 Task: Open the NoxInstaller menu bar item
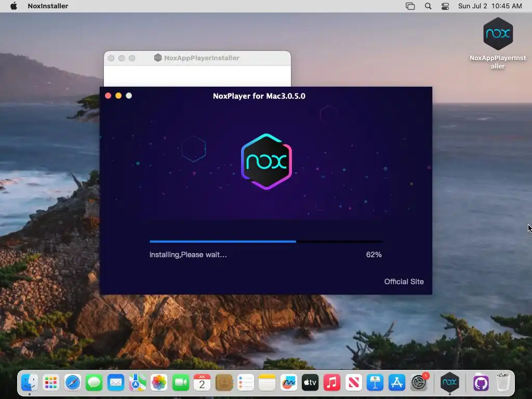click(48, 6)
